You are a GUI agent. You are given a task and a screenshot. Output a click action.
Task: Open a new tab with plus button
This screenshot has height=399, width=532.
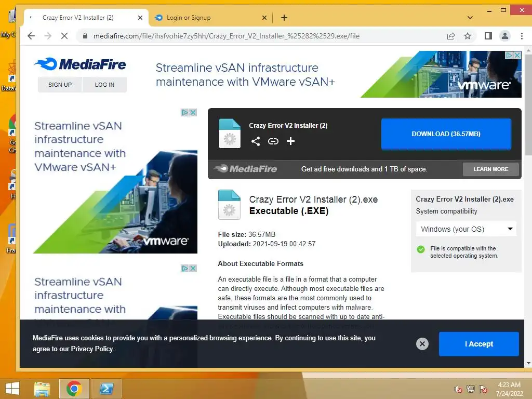click(284, 18)
